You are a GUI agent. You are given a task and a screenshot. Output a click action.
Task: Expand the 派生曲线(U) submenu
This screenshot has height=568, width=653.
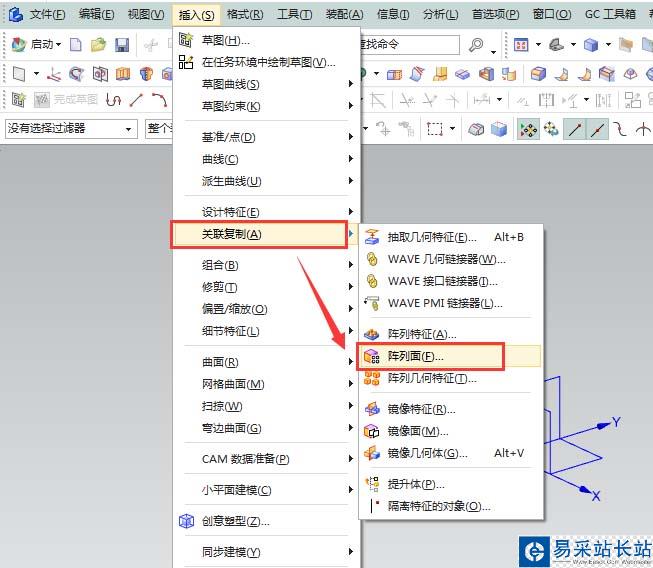click(x=266, y=181)
